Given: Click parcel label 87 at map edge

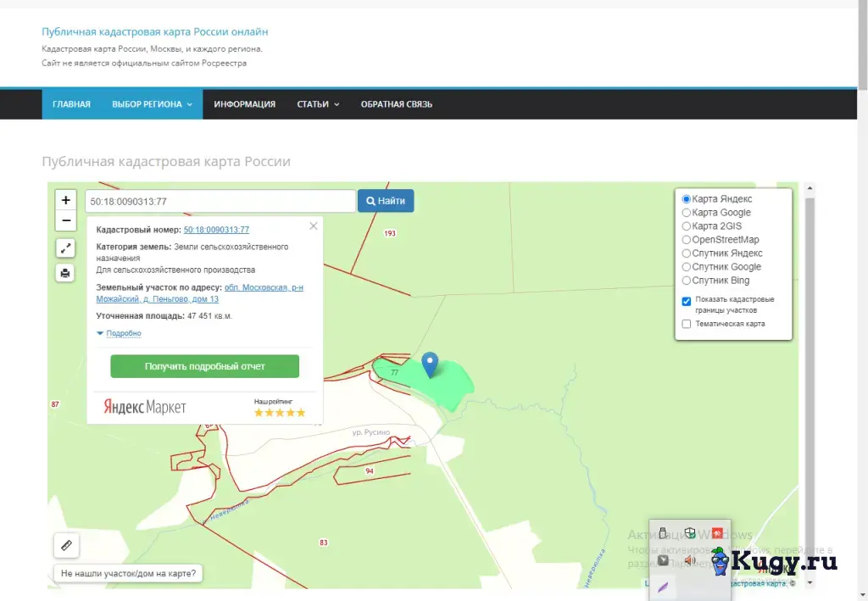Looking at the screenshot, I should 55,404.
